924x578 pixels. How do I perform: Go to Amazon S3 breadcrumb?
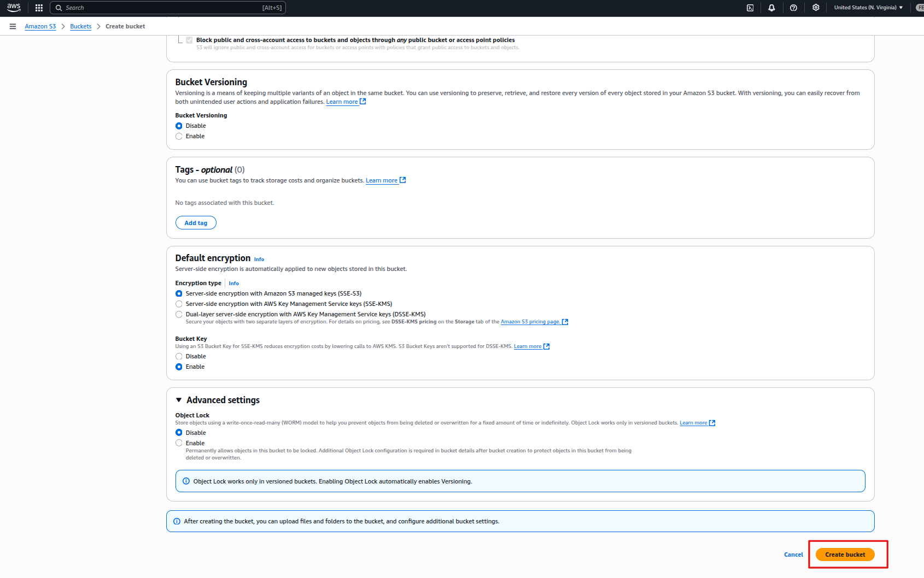click(40, 26)
